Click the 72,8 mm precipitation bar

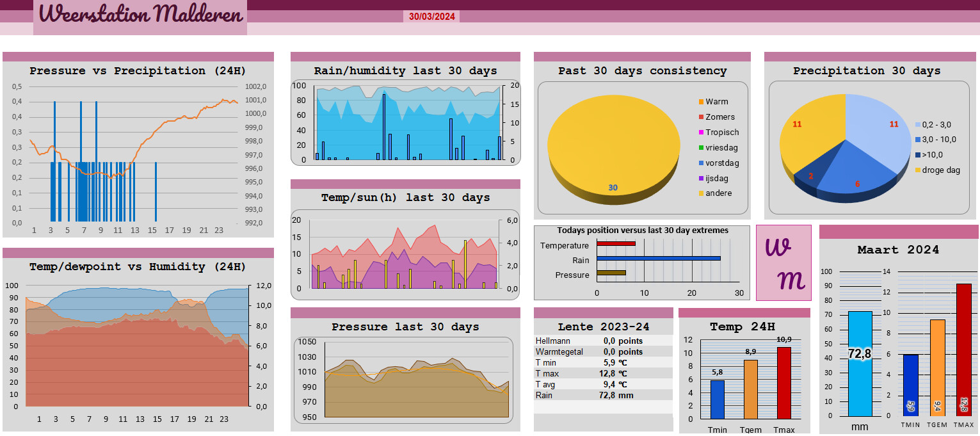[860, 364]
